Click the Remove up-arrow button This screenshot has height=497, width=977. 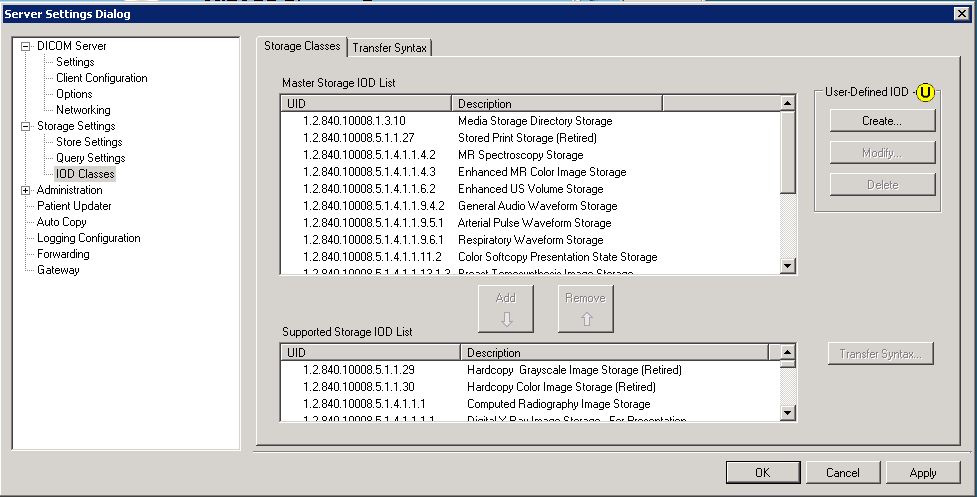pyautogui.click(x=585, y=308)
